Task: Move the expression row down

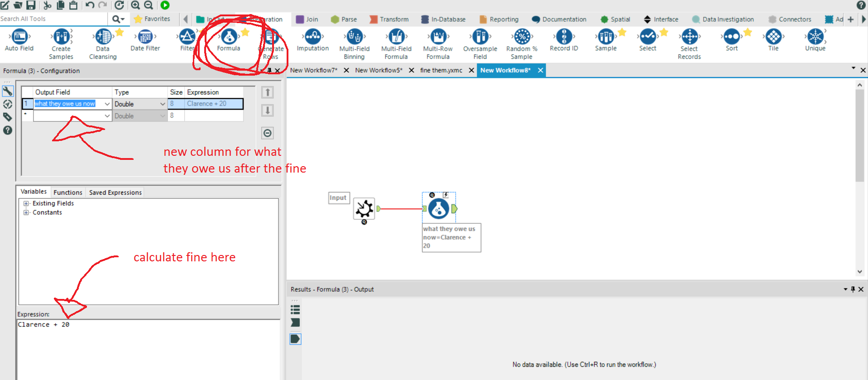Action: [268, 111]
